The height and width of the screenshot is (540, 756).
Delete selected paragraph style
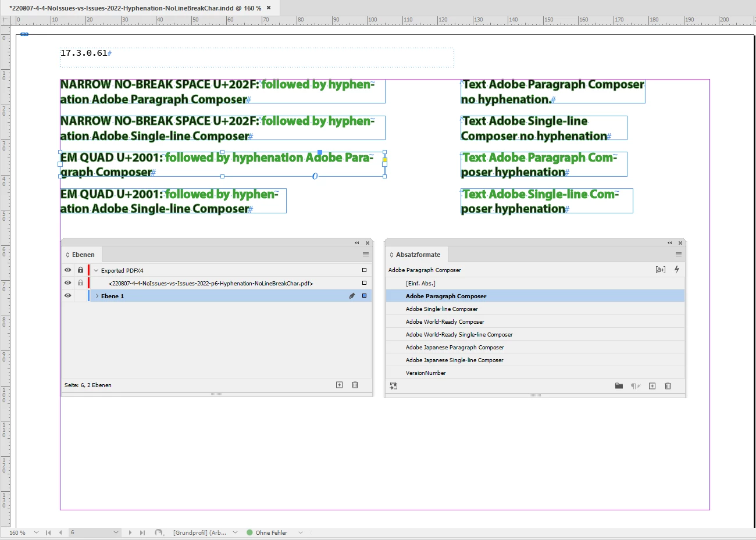[x=668, y=386]
